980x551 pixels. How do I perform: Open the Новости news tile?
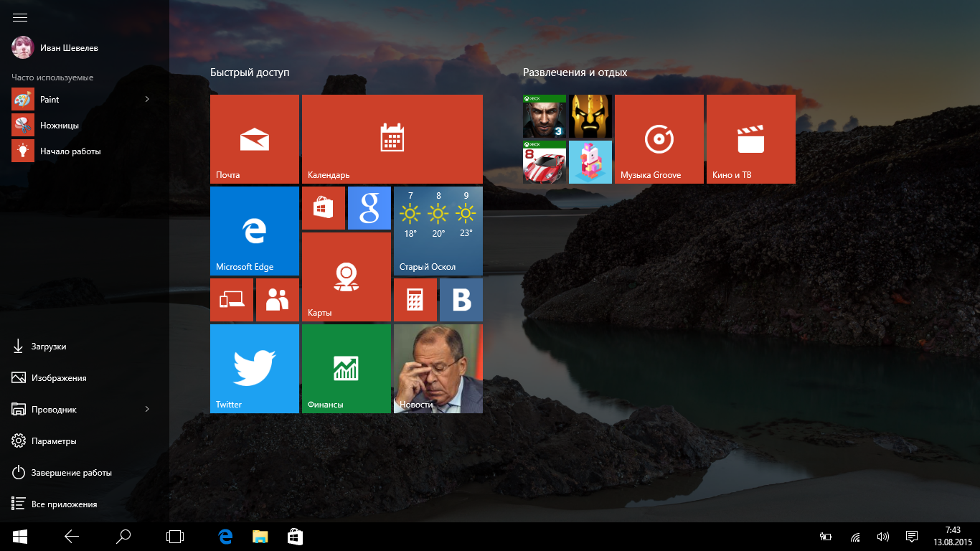point(438,369)
